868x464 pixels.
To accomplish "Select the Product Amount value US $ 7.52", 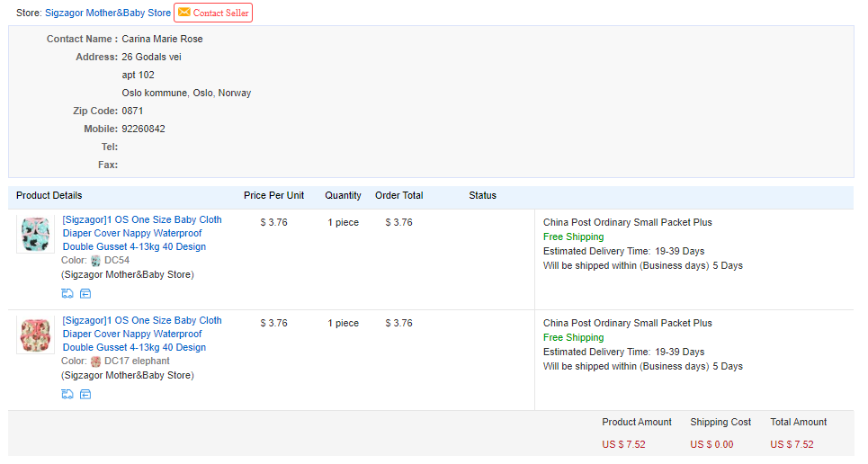I will 624,444.
